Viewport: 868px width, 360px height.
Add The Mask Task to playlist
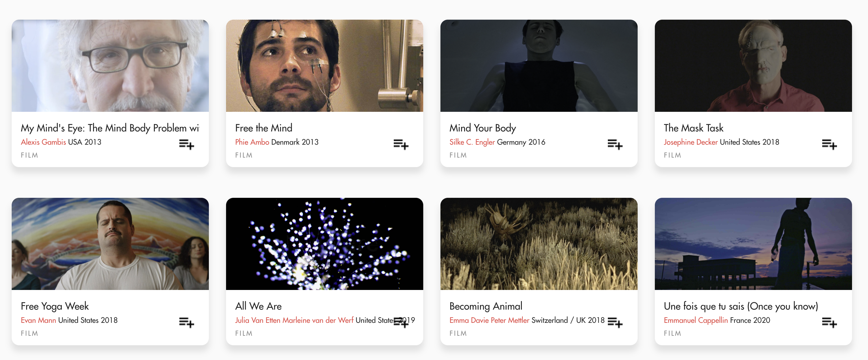[829, 145]
